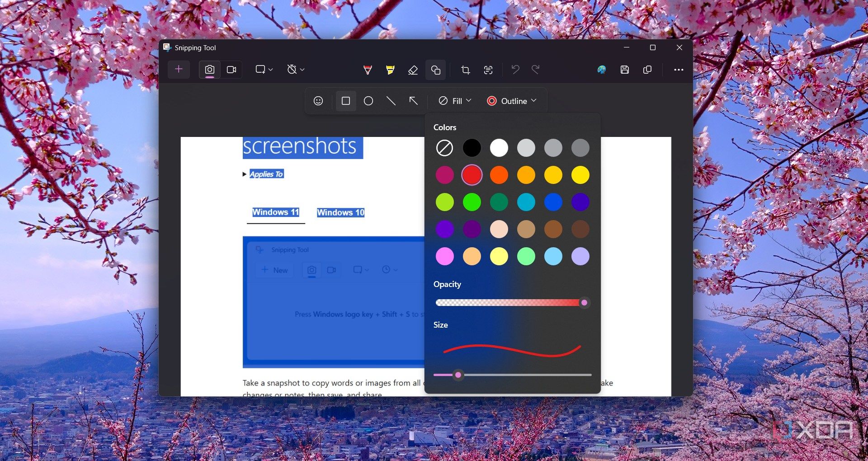Open the emoji picker in shapes bar
Screen dimensions: 868x461
(318, 101)
